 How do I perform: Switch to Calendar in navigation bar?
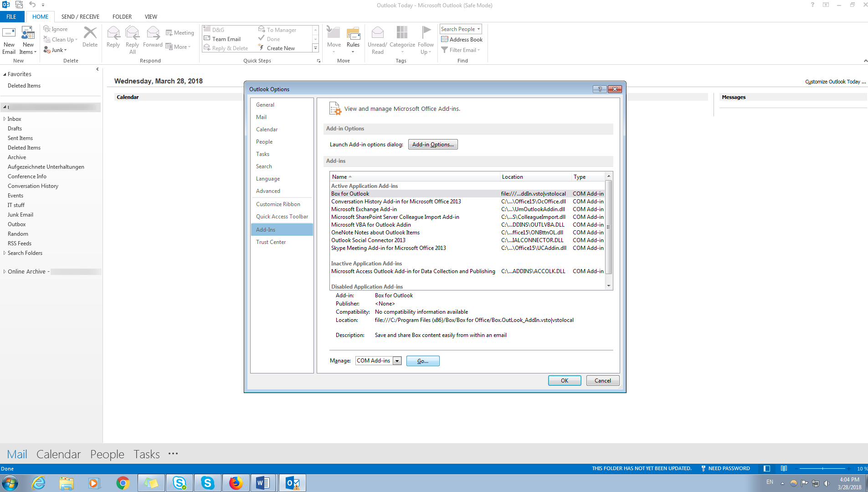[x=58, y=455]
